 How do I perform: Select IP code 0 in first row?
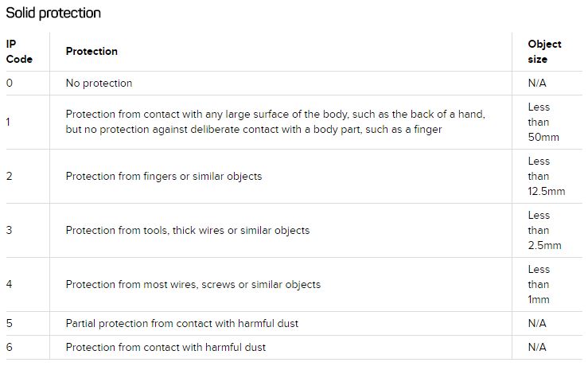10,84
